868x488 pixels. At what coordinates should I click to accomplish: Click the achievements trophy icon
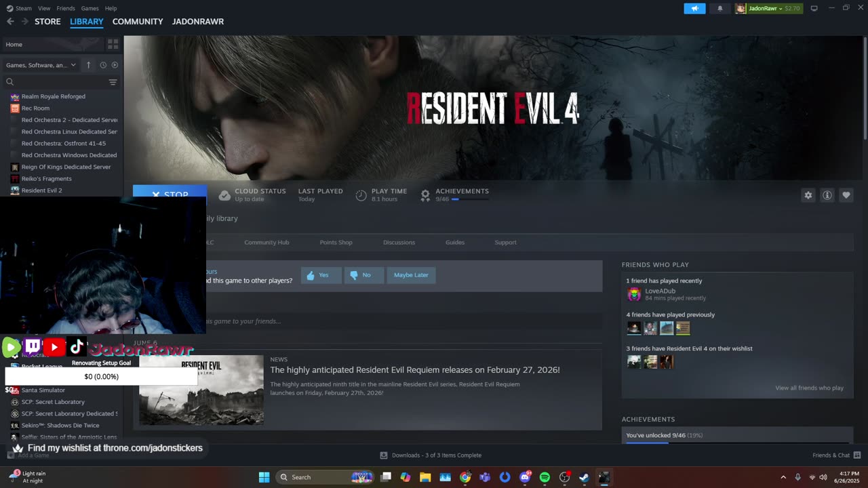[x=425, y=195]
